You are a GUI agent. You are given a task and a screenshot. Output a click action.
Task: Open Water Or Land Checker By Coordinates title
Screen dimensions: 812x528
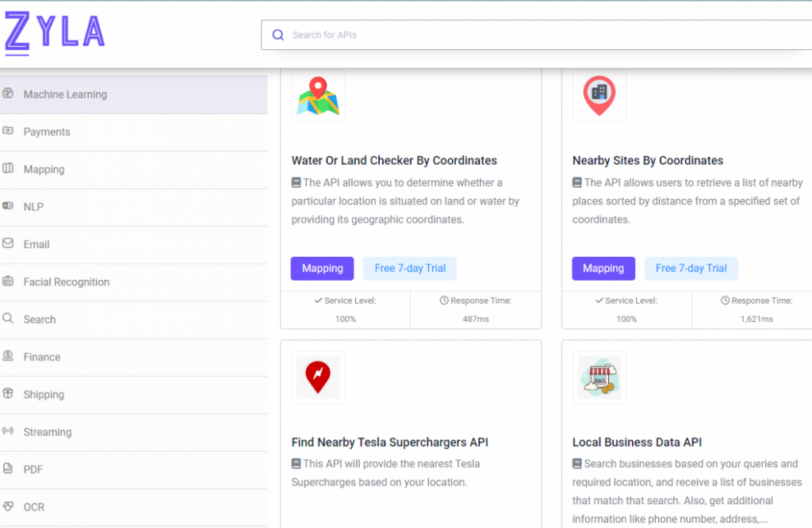[x=394, y=160]
